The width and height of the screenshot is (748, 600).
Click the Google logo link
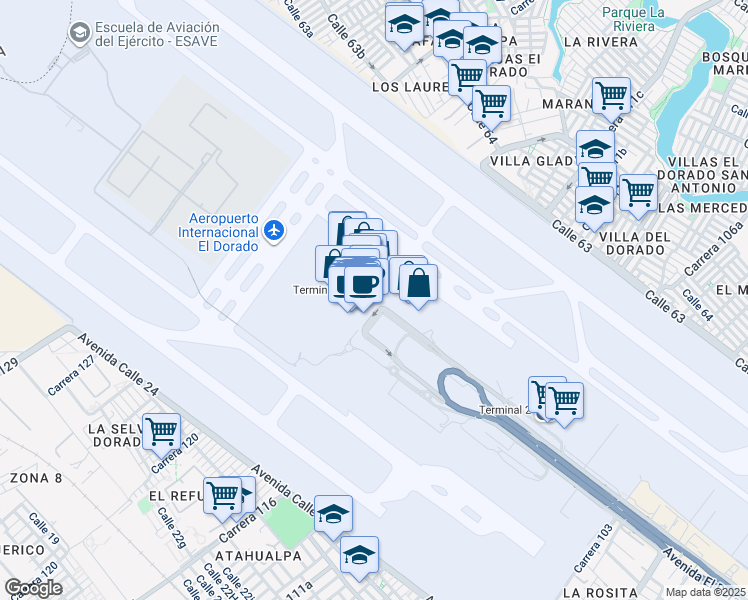click(x=33, y=588)
